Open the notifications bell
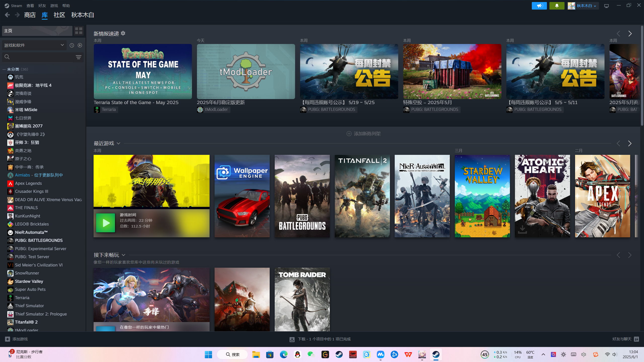 (x=557, y=6)
